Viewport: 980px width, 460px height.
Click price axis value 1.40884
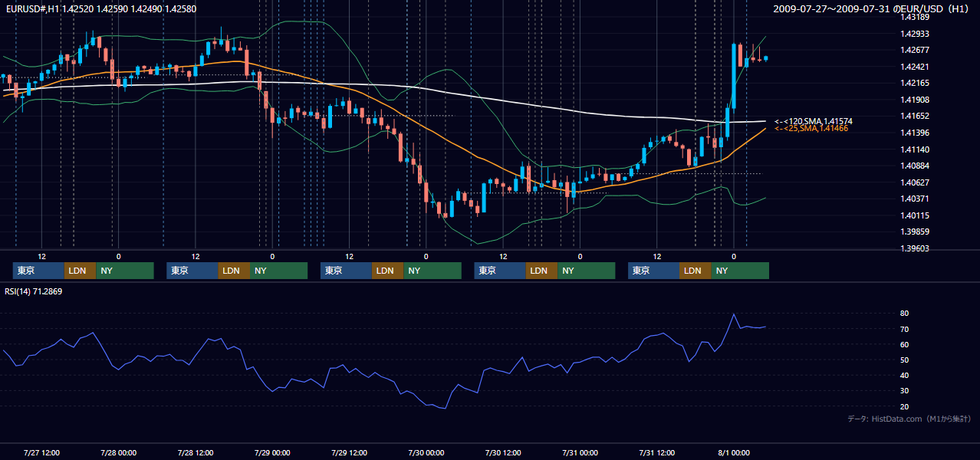[x=915, y=166]
